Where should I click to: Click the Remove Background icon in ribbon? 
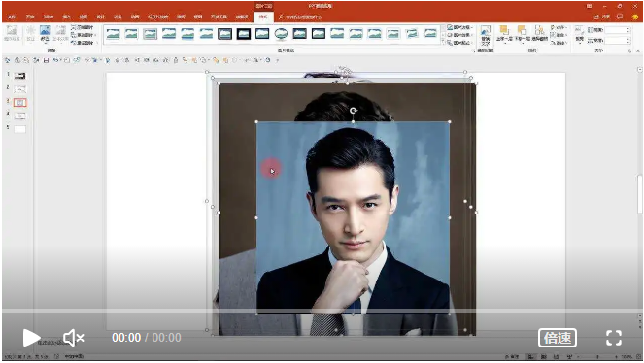[12, 33]
